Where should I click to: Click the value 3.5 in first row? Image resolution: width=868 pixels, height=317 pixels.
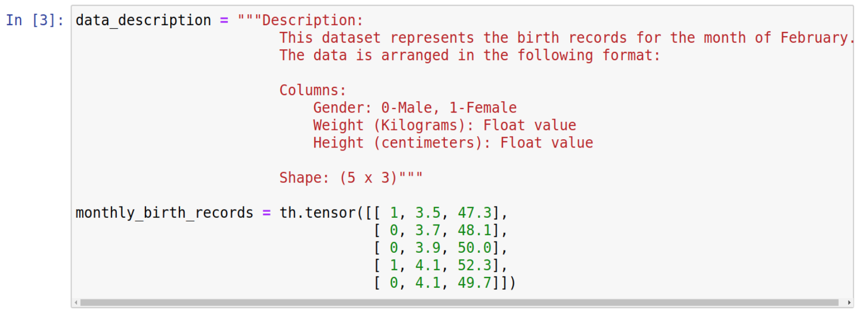click(428, 213)
